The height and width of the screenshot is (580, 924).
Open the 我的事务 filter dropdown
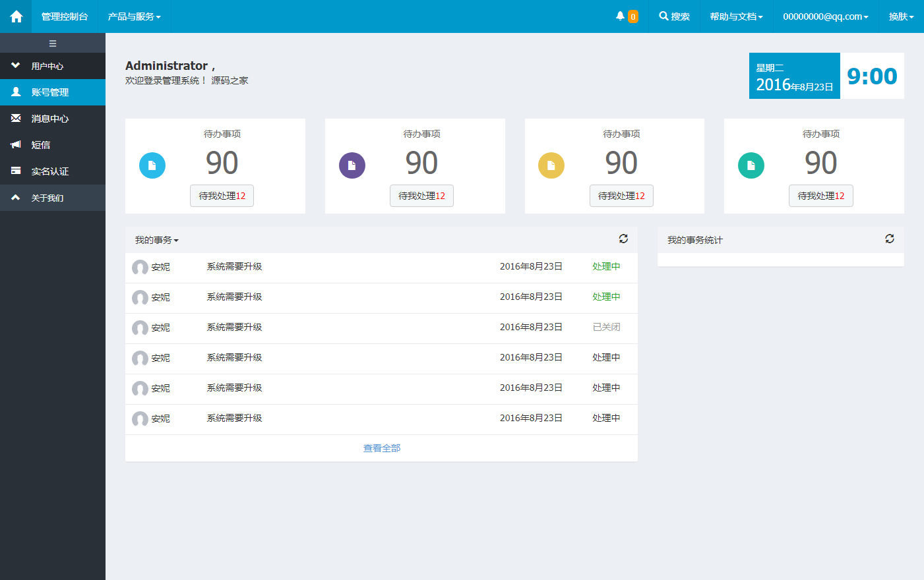pyautogui.click(x=156, y=239)
